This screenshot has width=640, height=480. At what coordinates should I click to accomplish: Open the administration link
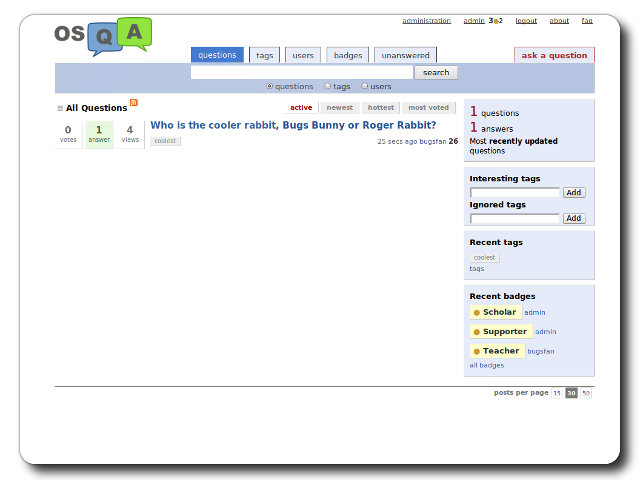click(426, 21)
